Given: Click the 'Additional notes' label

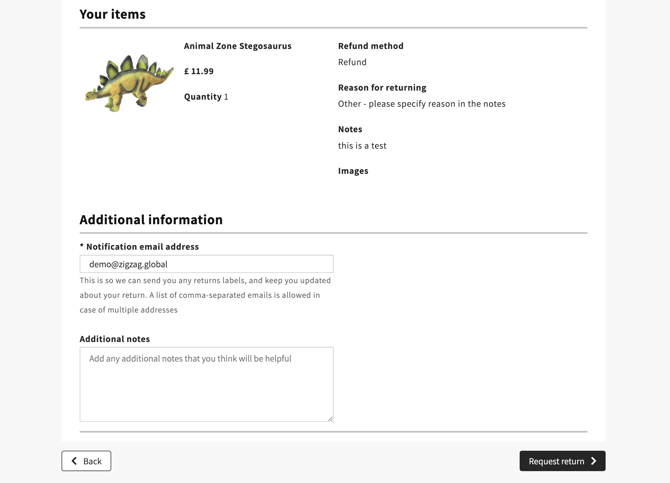Looking at the screenshot, I should 115,339.
